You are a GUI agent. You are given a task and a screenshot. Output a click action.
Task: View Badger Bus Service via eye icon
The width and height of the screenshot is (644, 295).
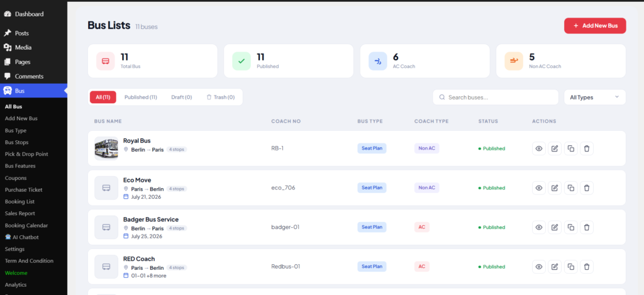tap(539, 227)
